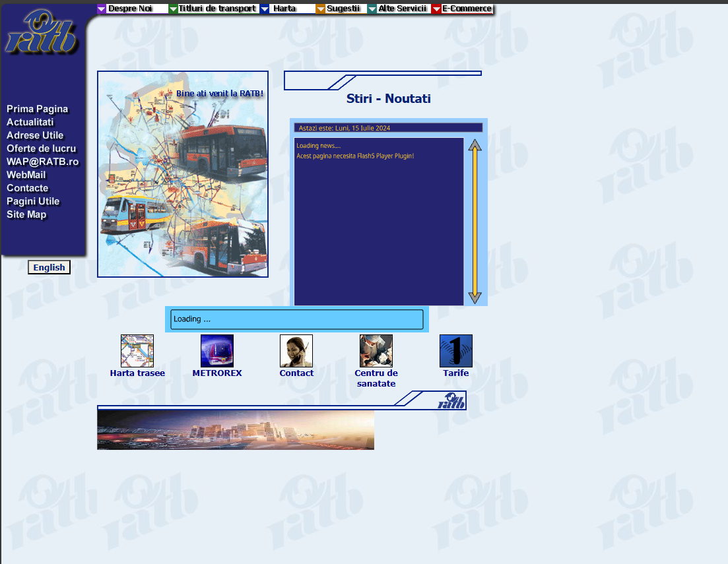The image size is (728, 564).
Task: Expand the blue arrow beside Harta
Action: click(264, 9)
